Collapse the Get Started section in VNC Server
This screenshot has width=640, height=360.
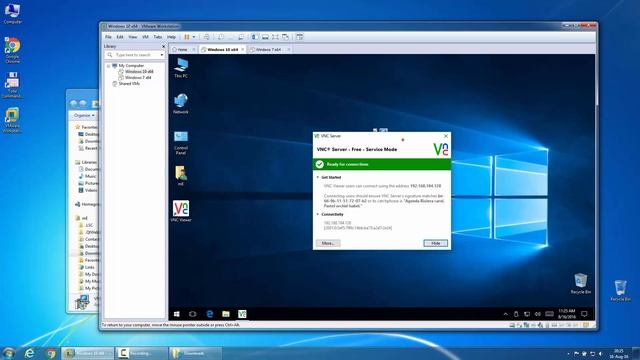[318, 178]
